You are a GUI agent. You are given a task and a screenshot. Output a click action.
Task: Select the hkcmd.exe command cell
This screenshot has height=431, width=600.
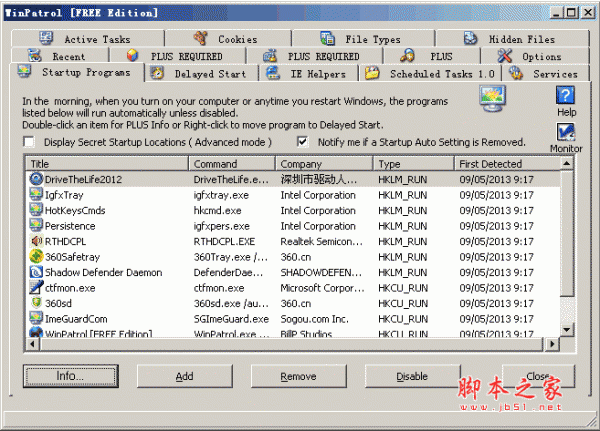tap(217, 211)
